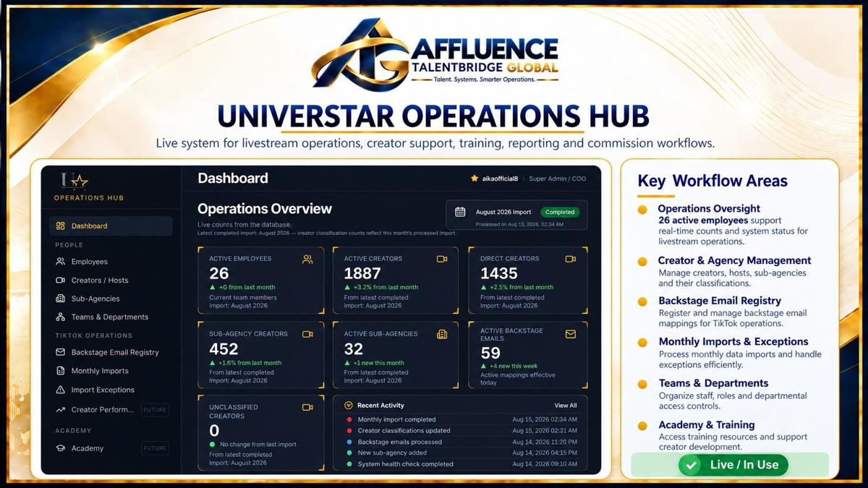Select the Unclassified Creators 0 value
Screen dimensions: 868x488
214,432
